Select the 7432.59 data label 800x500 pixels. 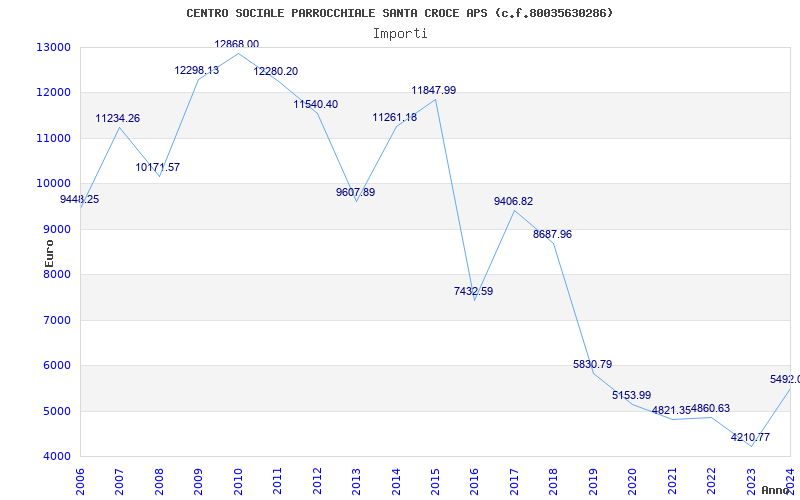(x=473, y=291)
